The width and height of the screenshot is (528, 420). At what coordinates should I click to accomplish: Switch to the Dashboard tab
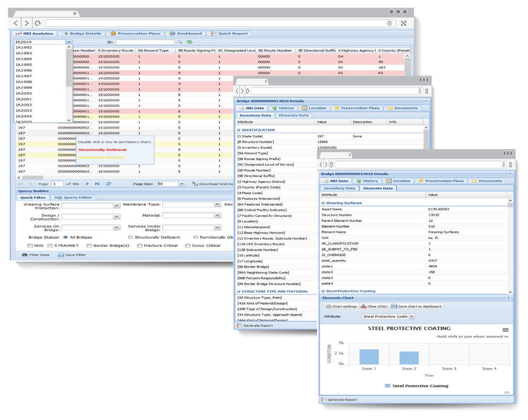(x=186, y=34)
